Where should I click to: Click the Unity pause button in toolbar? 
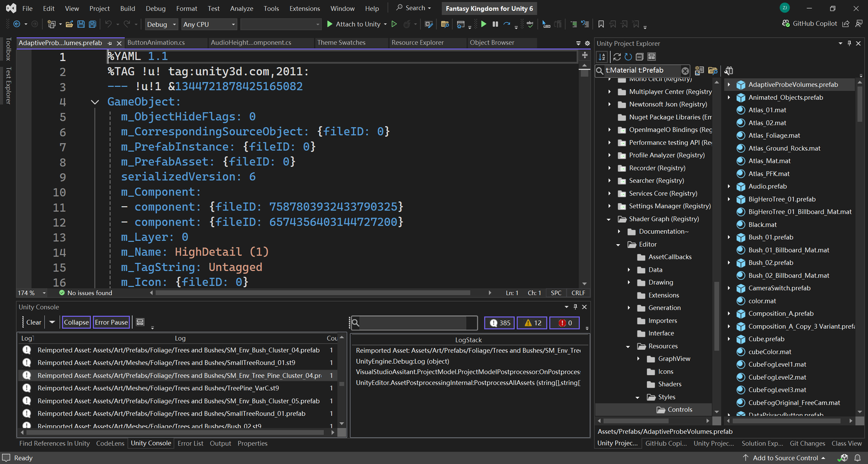click(495, 24)
